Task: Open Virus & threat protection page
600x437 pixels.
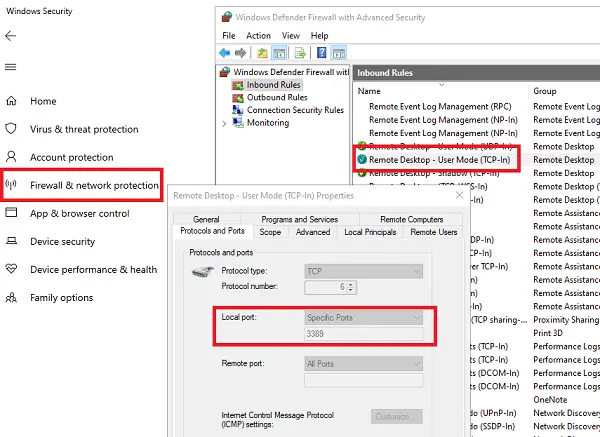Action: coord(84,129)
